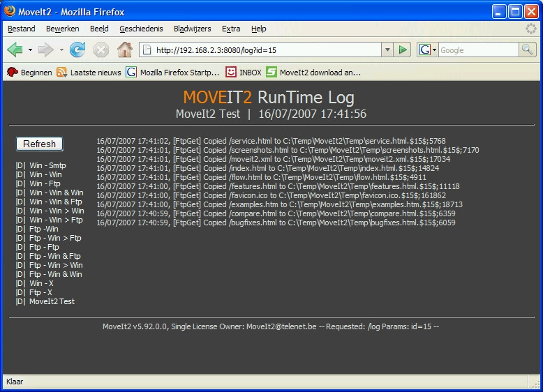Click the screenshots.html log line

click(x=288, y=150)
